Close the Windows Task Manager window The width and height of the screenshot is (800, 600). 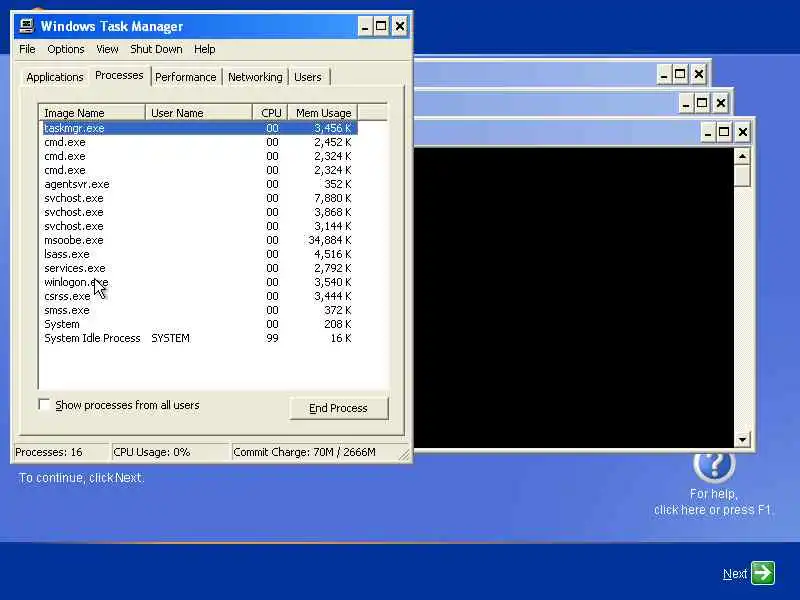(400, 26)
